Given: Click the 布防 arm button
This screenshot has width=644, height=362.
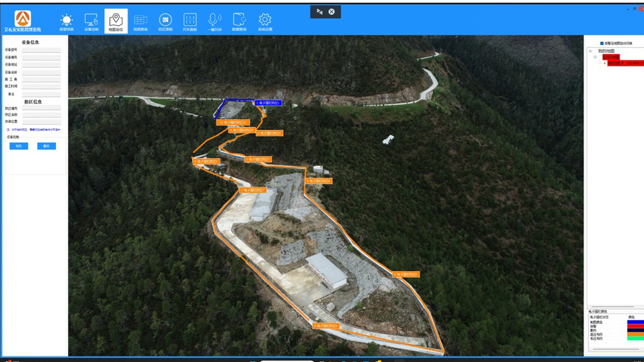Looking at the screenshot, I should point(18,146).
